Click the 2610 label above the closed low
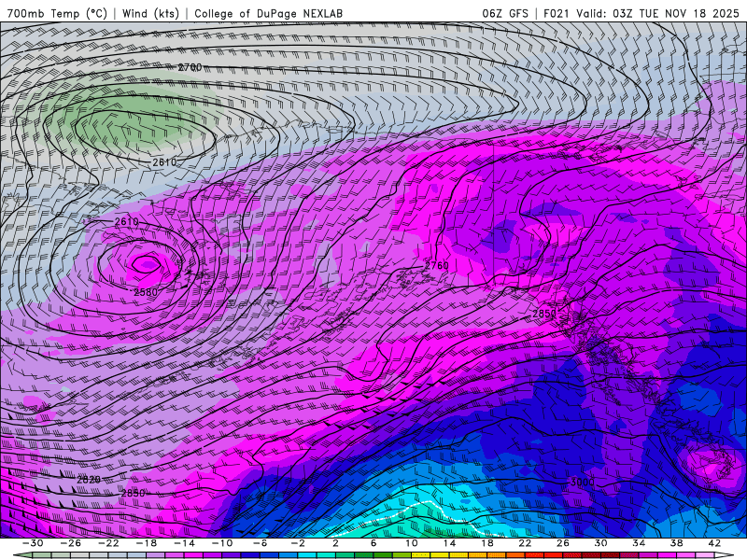747x560 pixels. click(126, 221)
